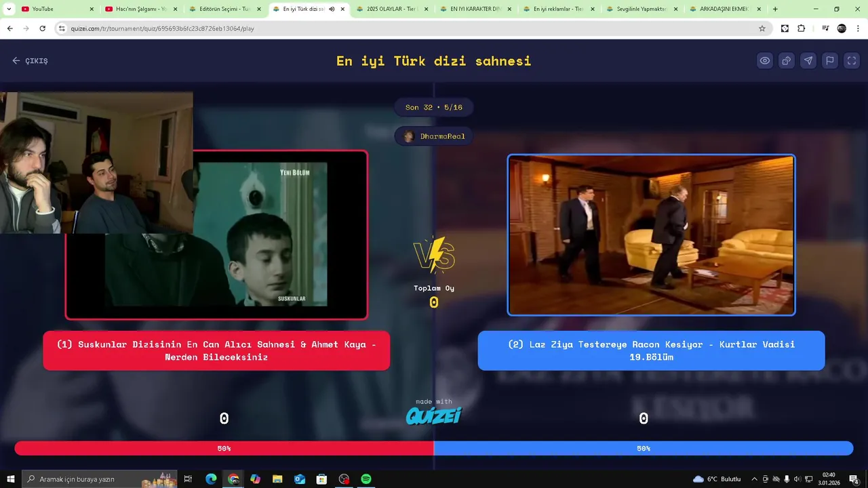Switch to the 2025 OLAYLAR tab
The width and height of the screenshot is (868, 488).
pyautogui.click(x=391, y=9)
